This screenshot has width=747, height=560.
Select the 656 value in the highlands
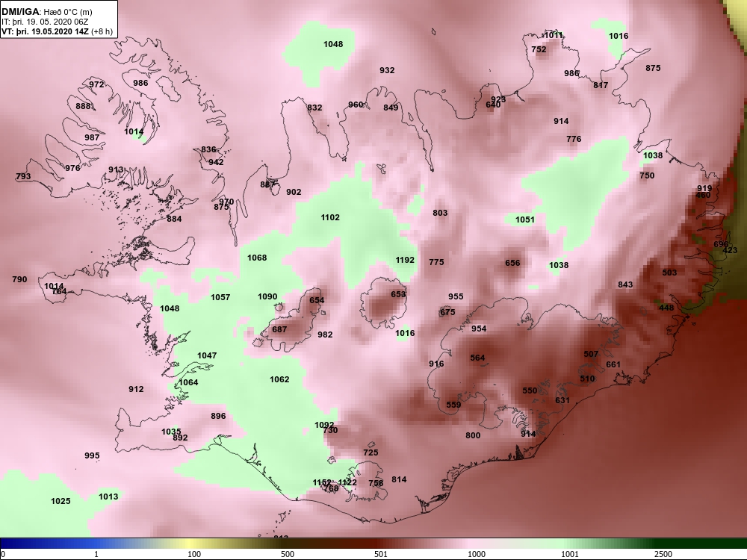[512, 263]
